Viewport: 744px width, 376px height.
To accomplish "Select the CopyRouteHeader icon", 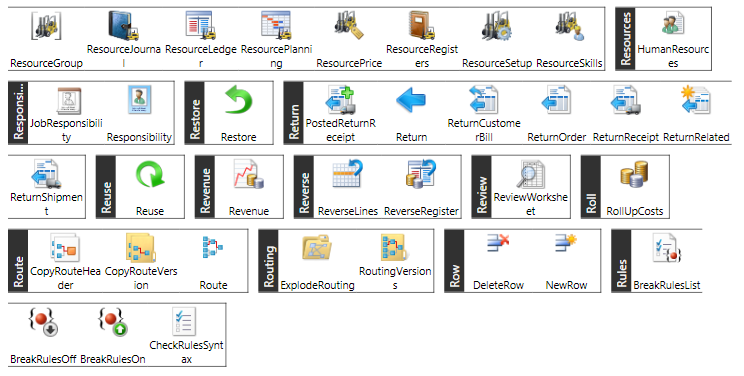I will point(65,248).
